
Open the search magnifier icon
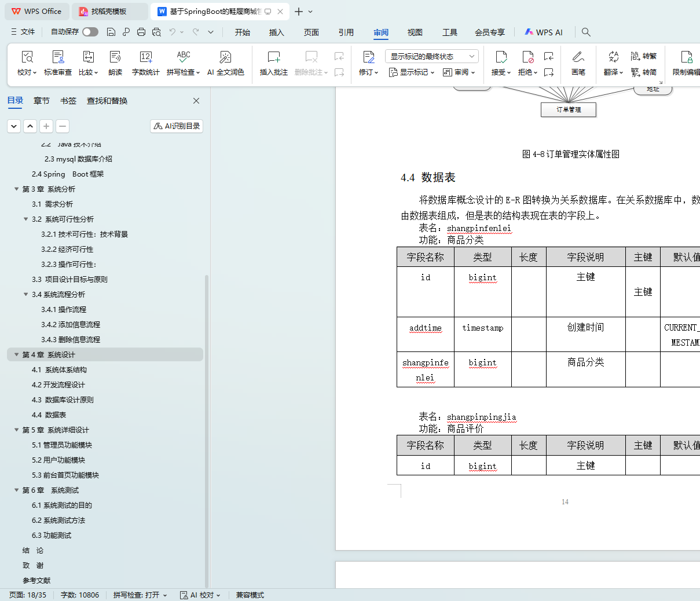coord(586,32)
